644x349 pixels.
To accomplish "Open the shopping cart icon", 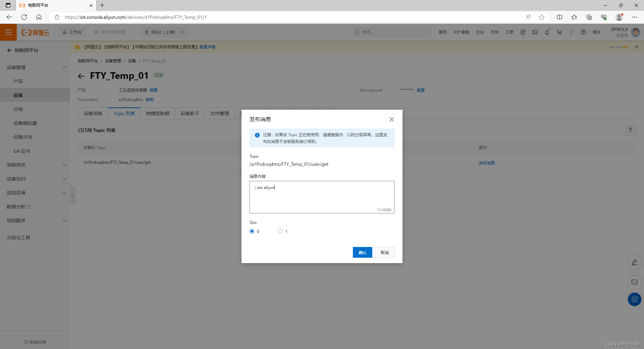I will point(559,32).
